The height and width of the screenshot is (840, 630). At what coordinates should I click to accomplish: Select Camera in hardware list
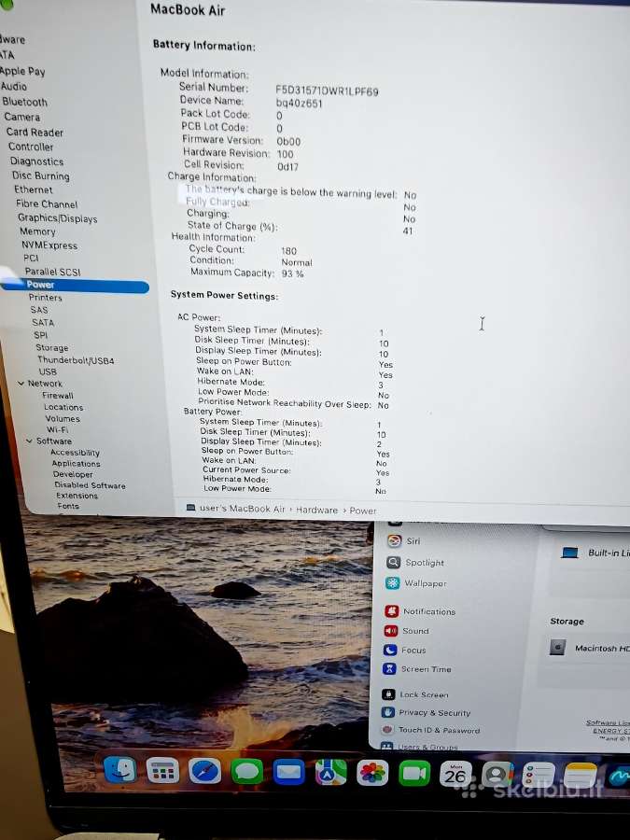22,117
